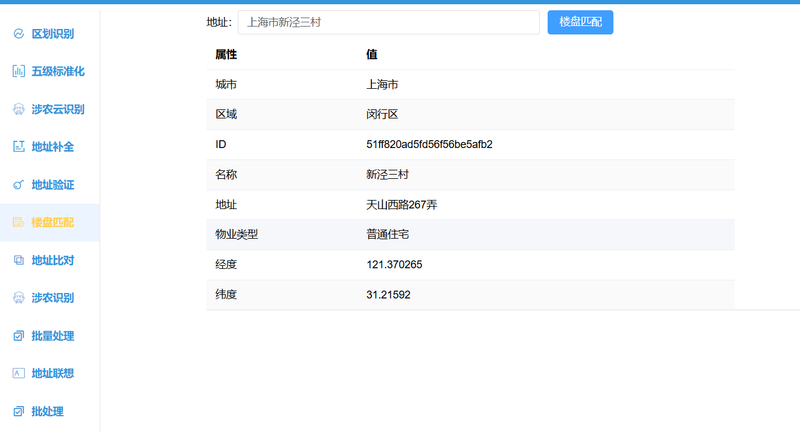The height and width of the screenshot is (432, 800).
Task: Select the latitude value 31.21592
Action: coord(388,294)
